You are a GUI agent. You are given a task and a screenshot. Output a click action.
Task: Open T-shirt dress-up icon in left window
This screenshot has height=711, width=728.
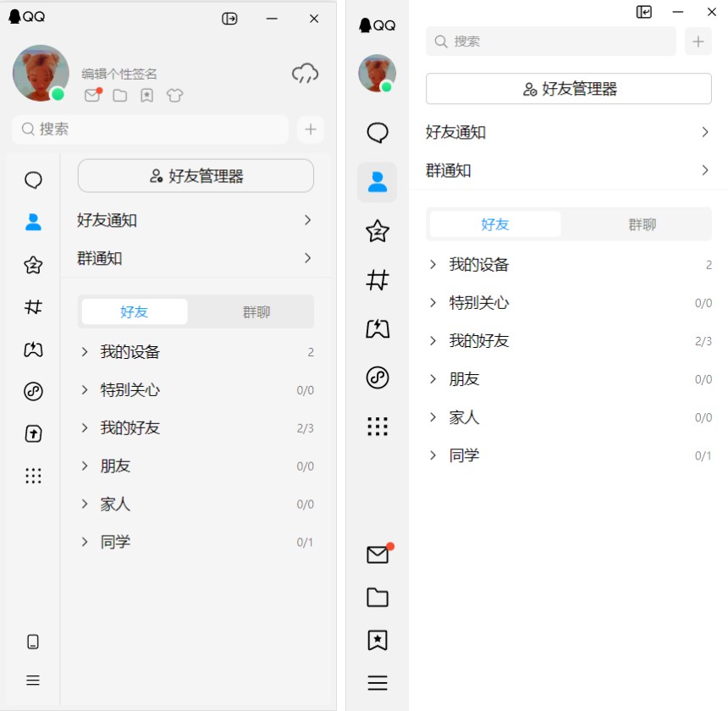coord(174,96)
